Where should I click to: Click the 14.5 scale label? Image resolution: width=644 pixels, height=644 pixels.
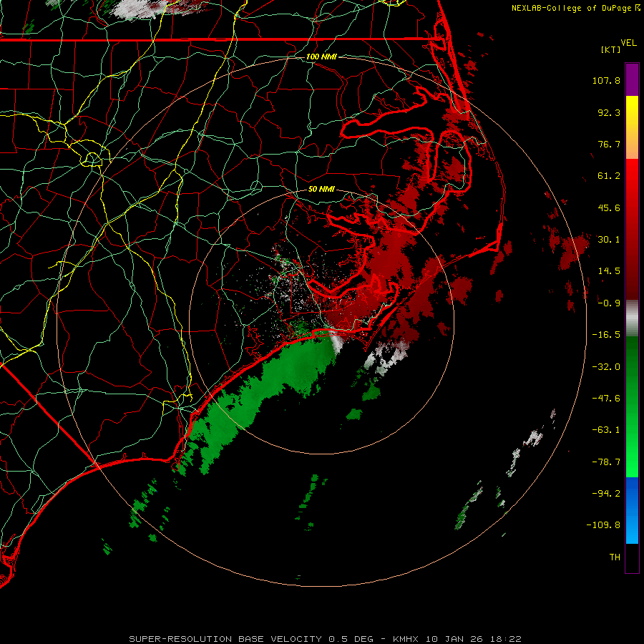point(609,271)
